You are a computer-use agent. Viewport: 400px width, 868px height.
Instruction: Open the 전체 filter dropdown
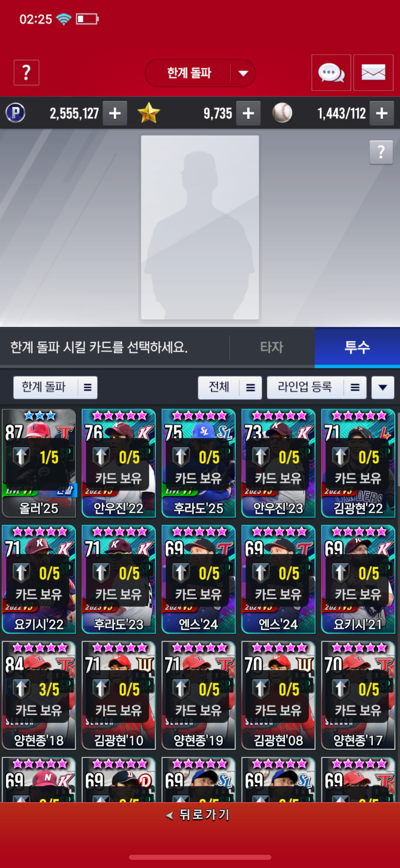(x=230, y=387)
